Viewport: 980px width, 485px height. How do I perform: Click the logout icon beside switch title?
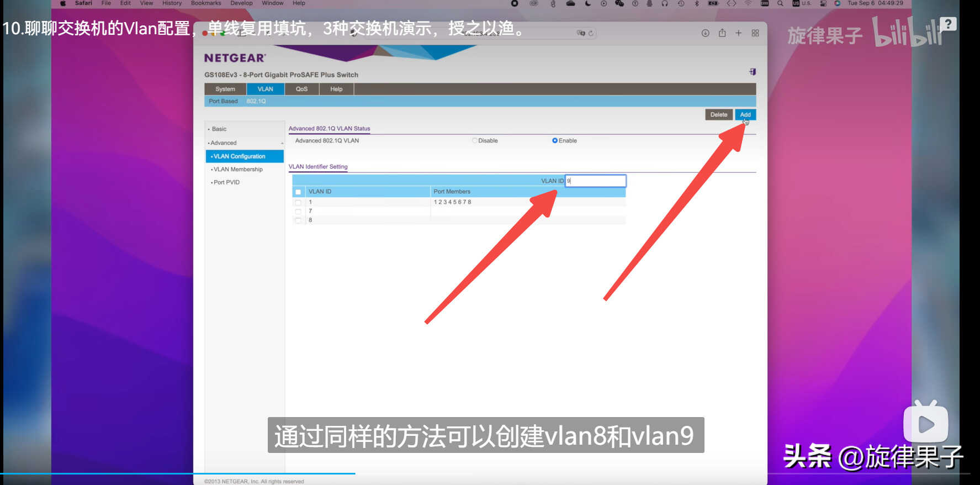(x=752, y=72)
